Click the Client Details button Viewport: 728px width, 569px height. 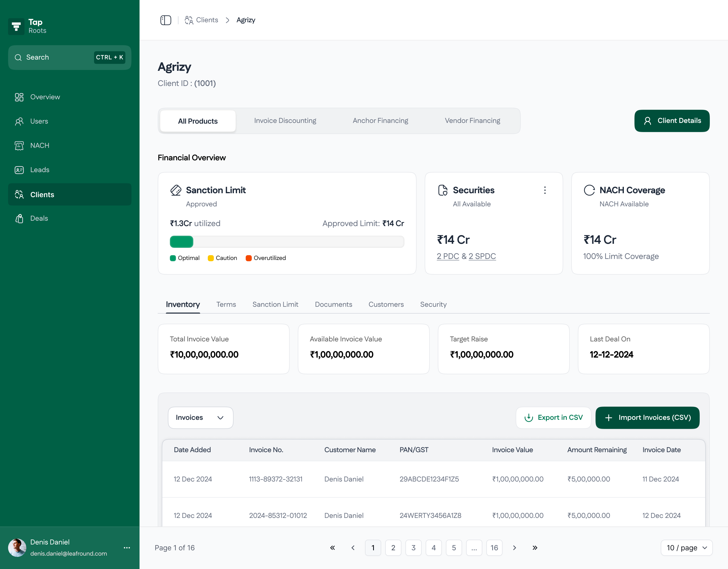tap(672, 121)
